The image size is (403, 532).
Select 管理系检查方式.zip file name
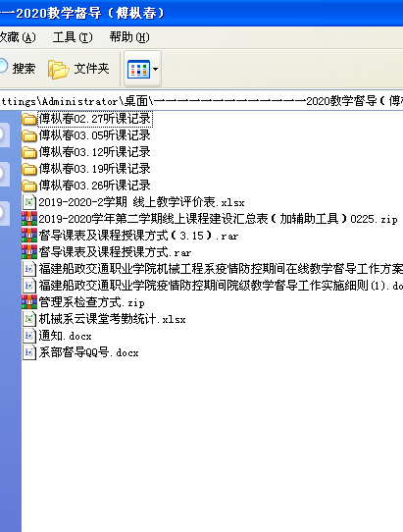pos(91,302)
